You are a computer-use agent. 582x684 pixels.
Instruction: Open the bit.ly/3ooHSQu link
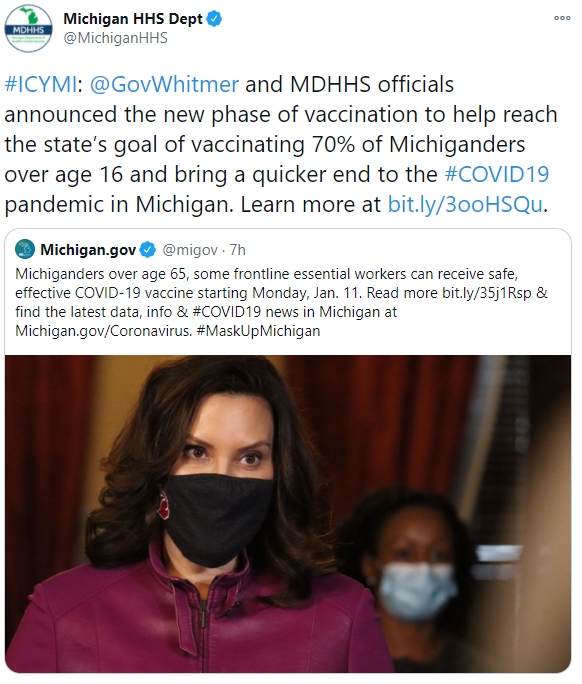(x=465, y=204)
